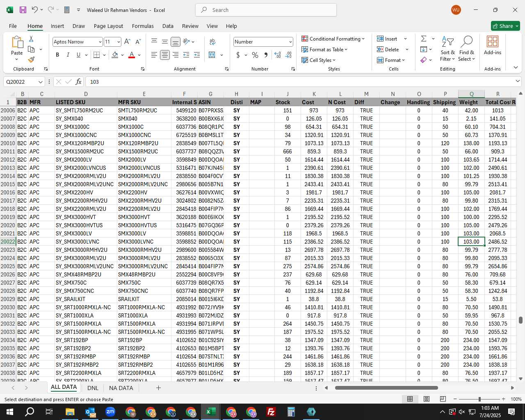Screen dimensions: 525x420
Task: Set Bottom Align vertical alignment
Action: tap(176, 42)
